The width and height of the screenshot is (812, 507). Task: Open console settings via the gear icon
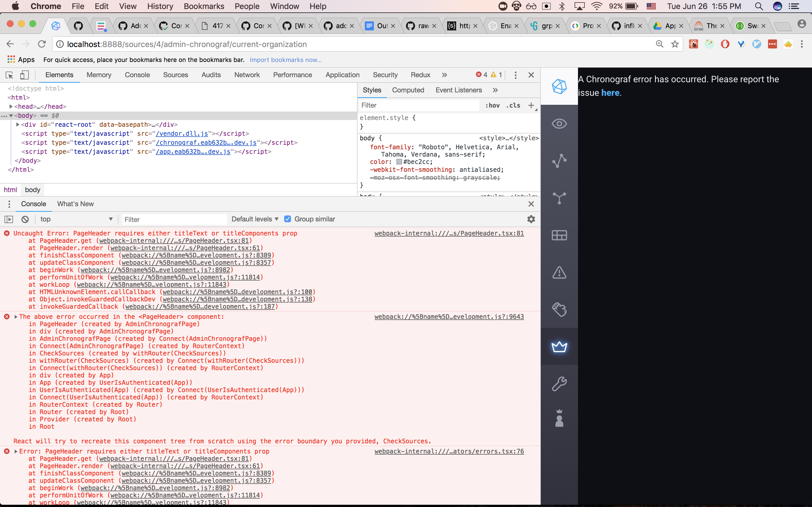[531, 219]
